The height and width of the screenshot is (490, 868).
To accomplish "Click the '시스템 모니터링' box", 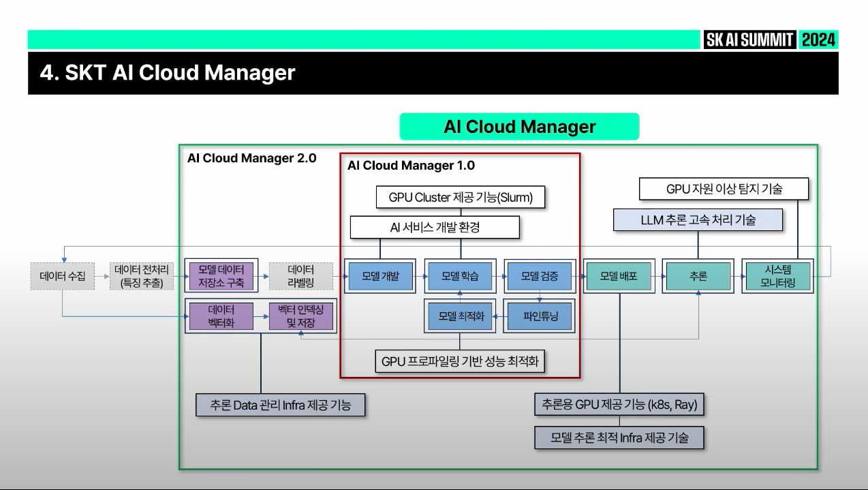I will [x=778, y=276].
